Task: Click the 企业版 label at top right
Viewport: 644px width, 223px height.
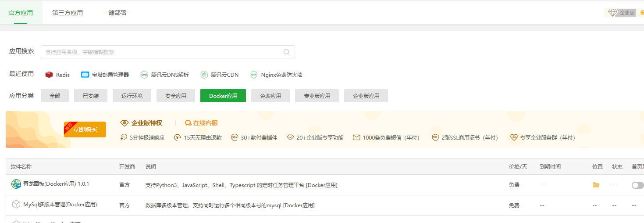Action: click(627, 13)
